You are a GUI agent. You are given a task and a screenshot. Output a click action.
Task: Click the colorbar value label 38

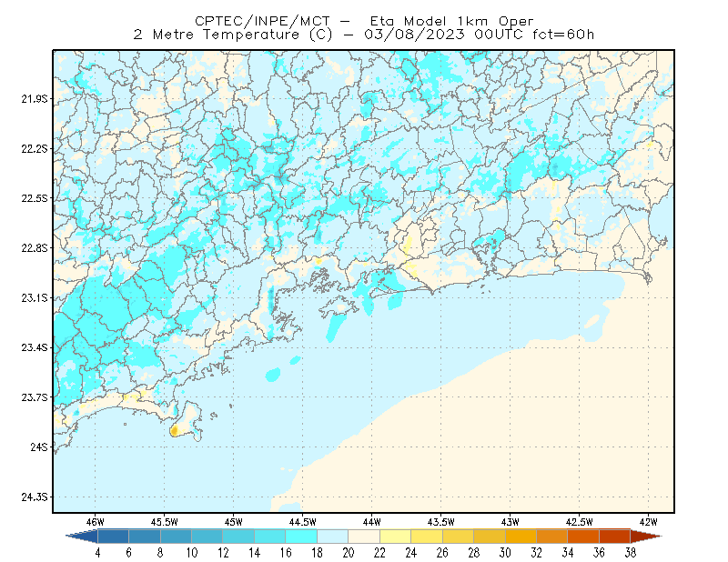[x=630, y=552]
